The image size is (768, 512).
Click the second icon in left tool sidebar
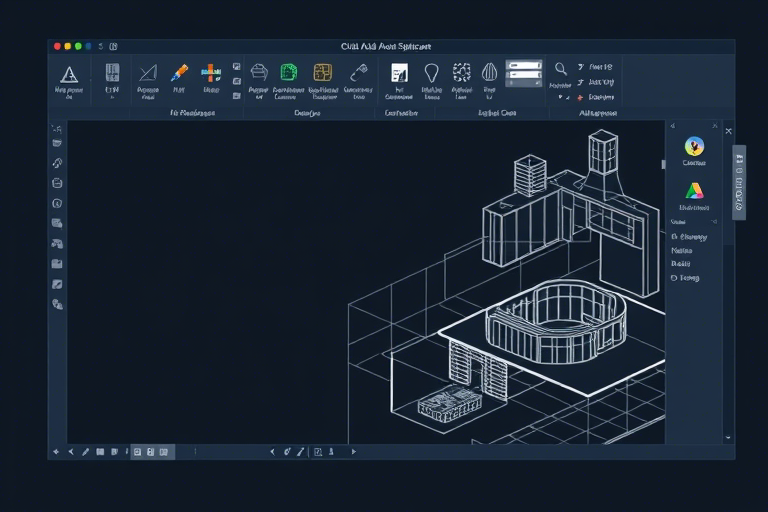coord(57,143)
